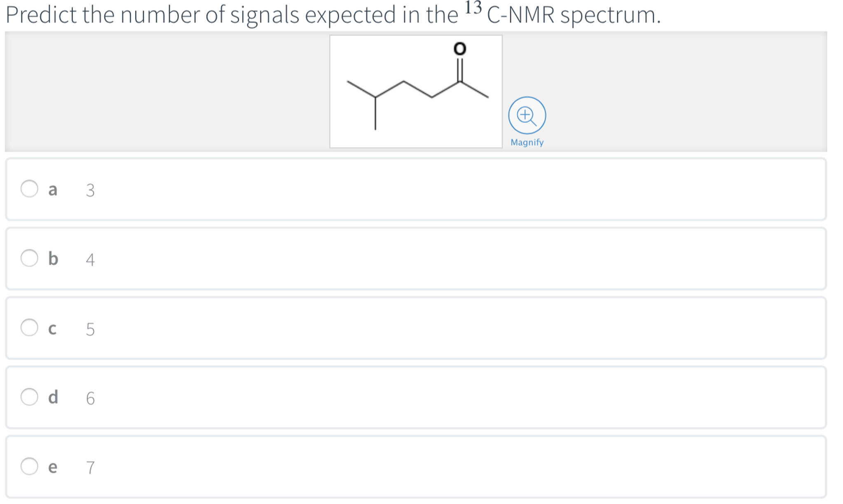Click the ketone oxygen atom in the structure

459,48
